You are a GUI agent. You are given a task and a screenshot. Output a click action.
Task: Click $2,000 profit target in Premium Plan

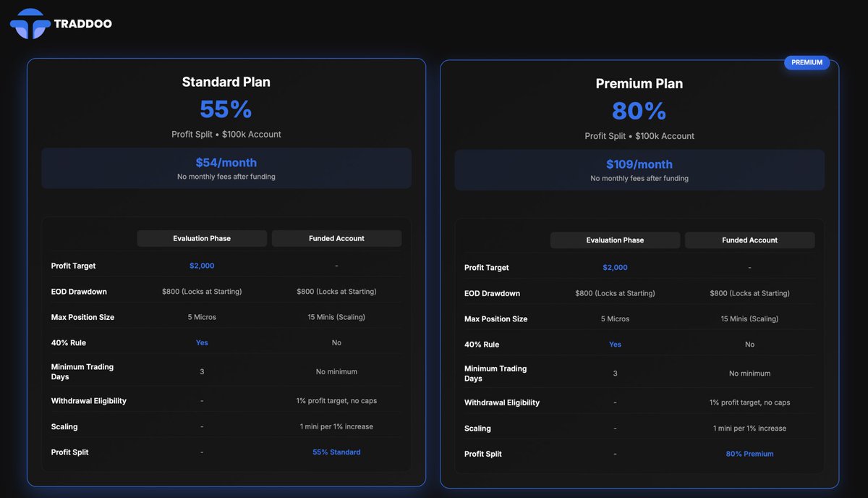tap(615, 267)
